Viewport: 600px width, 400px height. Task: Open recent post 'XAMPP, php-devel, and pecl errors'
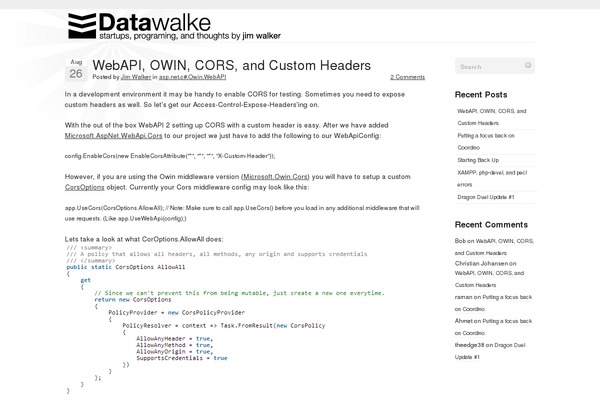(x=492, y=178)
